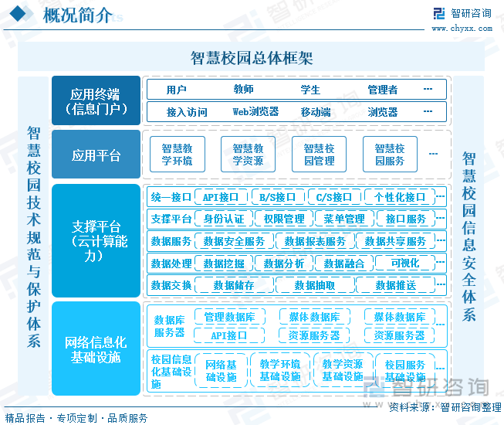The height and width of the screenshot is (425, 504).
Task: Click the 数据挖掘 box
Action: click(224, 263)
